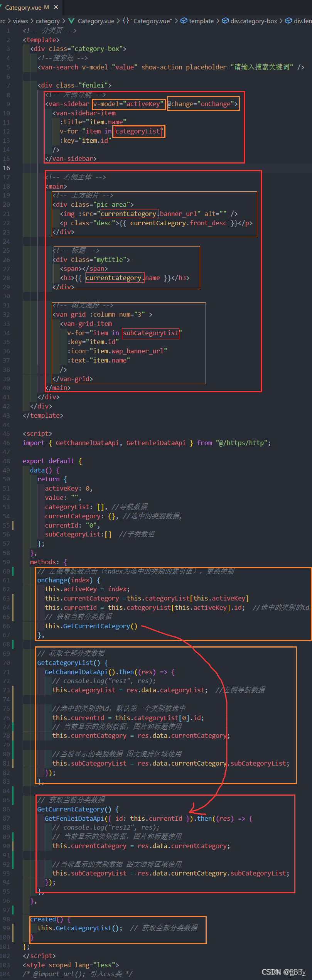Open the 'category' breadcrumb folder
Viewport: 312px width, 980px height.
tap(47, 21)
